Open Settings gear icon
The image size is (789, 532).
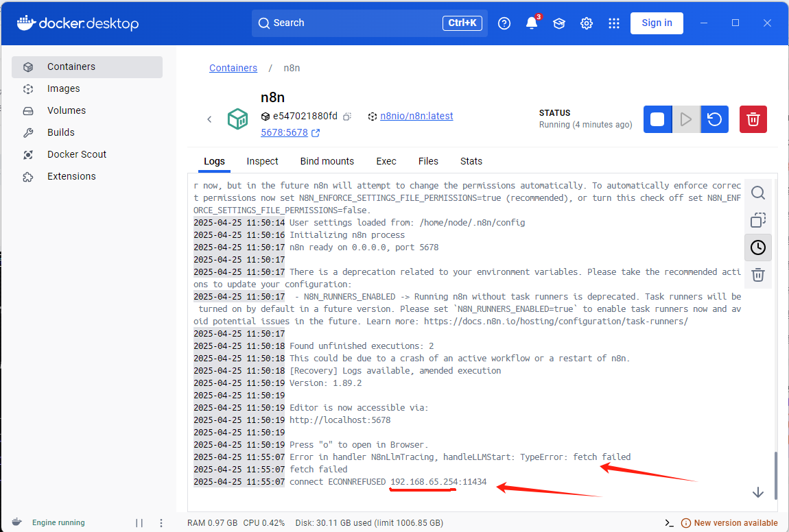586,23
